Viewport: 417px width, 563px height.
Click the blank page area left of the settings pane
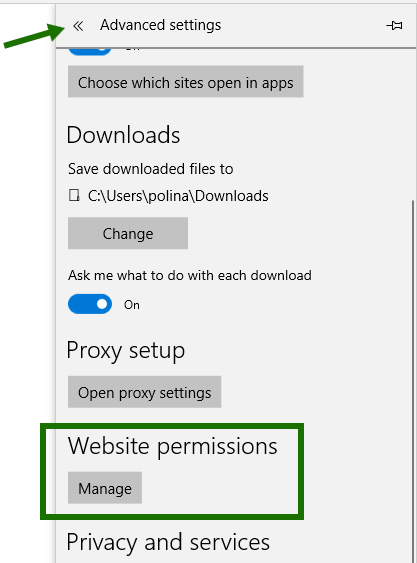(x=27, y=287)
